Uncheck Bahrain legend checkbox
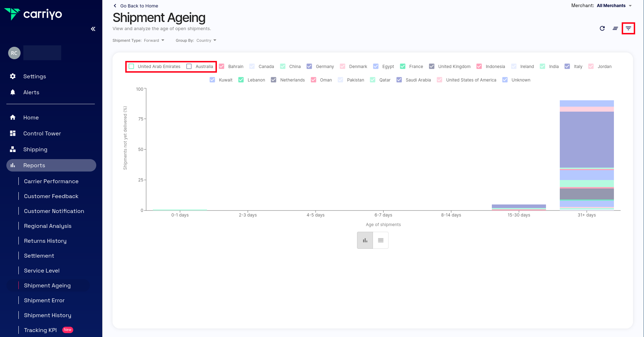Screen dimensions: 644x337 (x=222, y=66)
